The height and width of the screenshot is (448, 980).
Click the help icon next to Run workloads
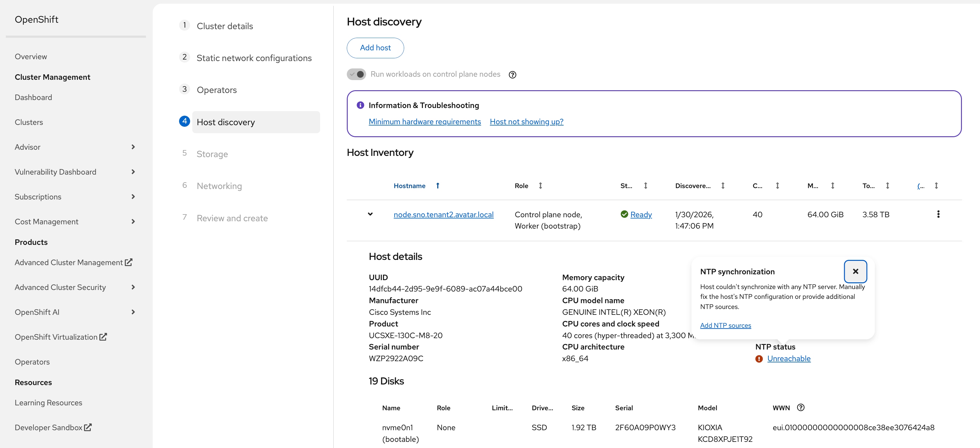512,75
